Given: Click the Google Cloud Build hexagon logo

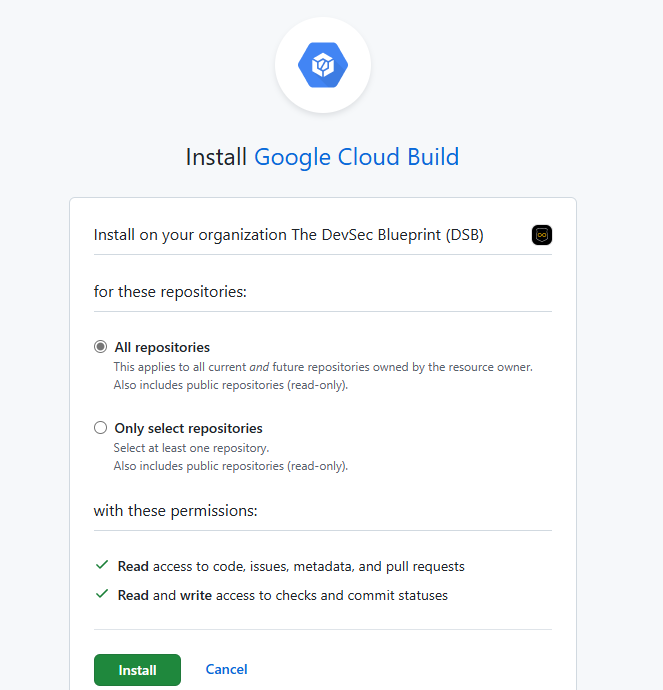Looking at the screenshot, I should (x=323, y=65).
